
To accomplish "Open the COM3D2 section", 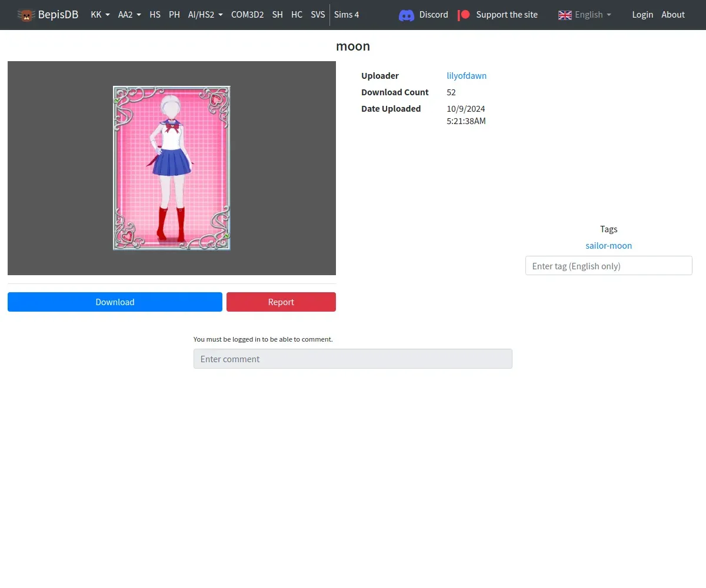I will tap(247, 15).
